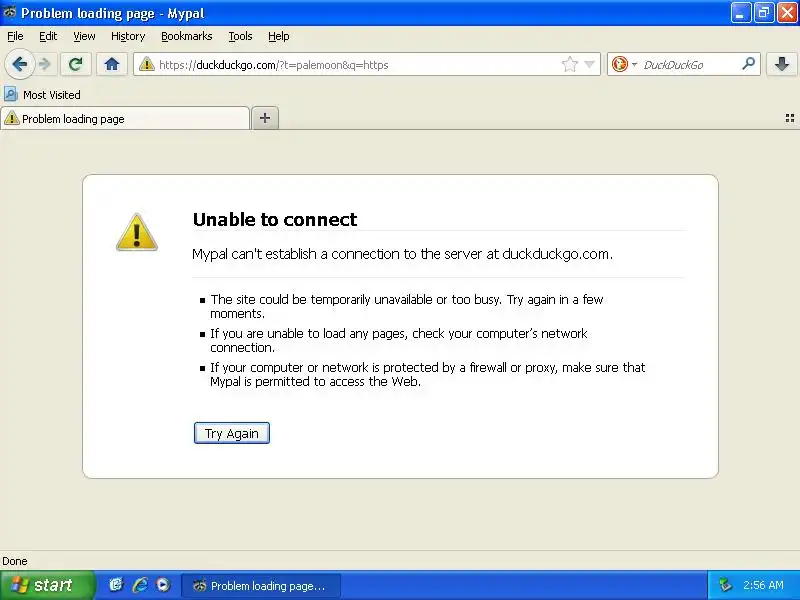Click the Forward arrow button
Screen dimensions: 800x600
[x=45, y=65]
